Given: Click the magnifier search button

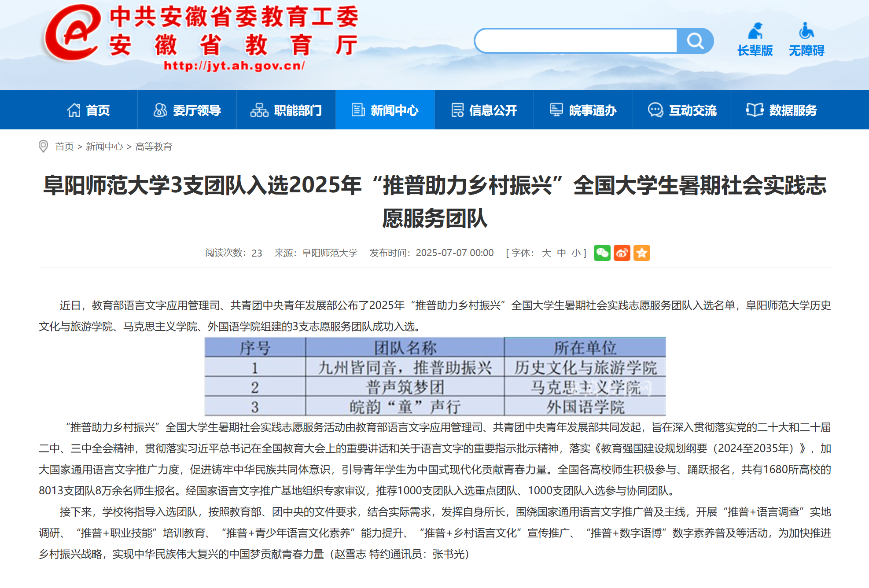Looking at the screenshot, I should 695,41.
